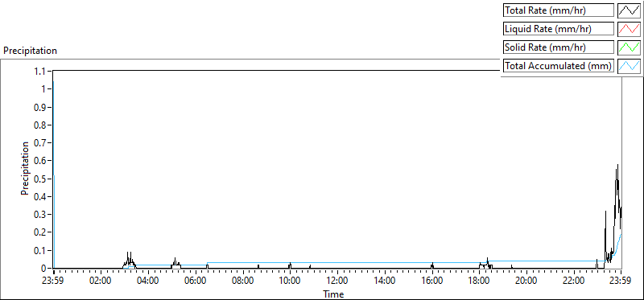
Task: Click the 0 minimum y-axis value
Action: coord(43,269)
